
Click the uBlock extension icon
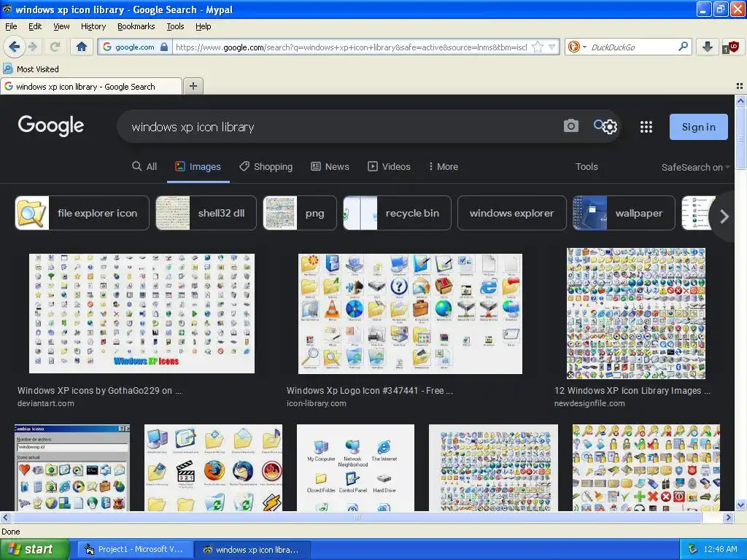[x=730, y=47]
